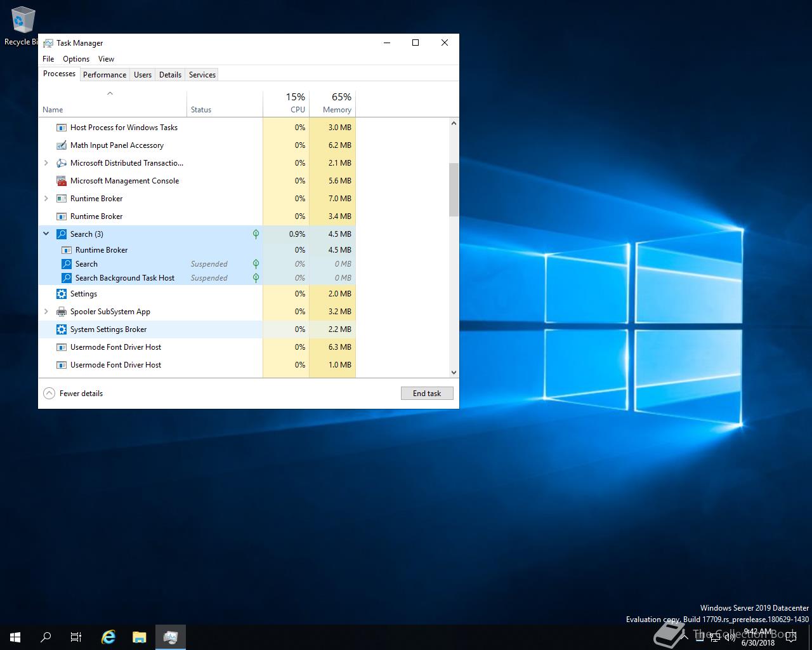The height and width of the screenshot is (650, 812).
Task: Click the network icon in system tray
Action: [x=714, y=637]
